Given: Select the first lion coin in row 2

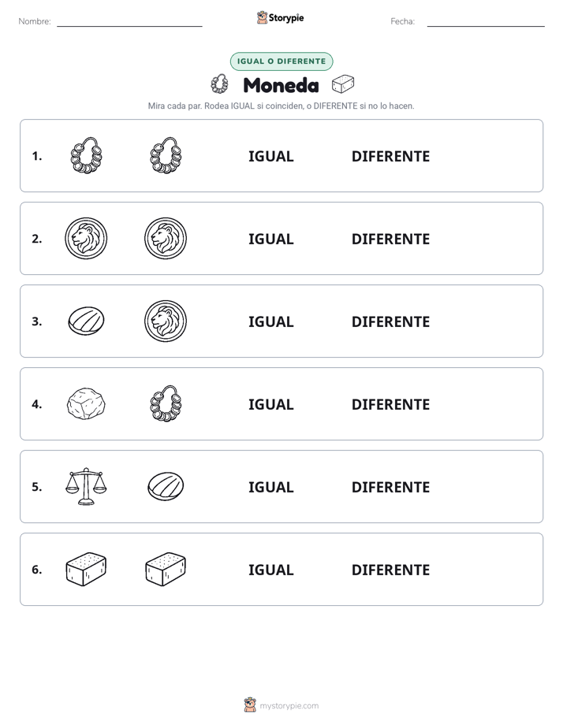Looking at the screenshot, I should pos(86,238).
